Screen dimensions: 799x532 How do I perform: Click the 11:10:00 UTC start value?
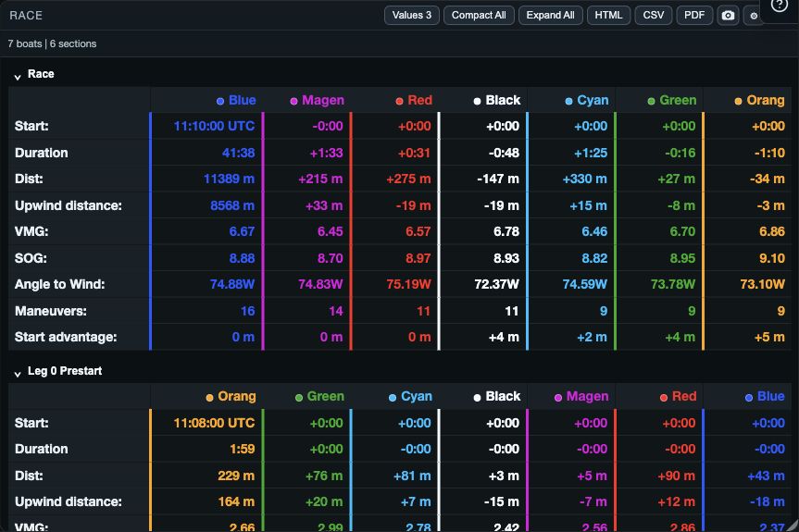coord(214,126)
